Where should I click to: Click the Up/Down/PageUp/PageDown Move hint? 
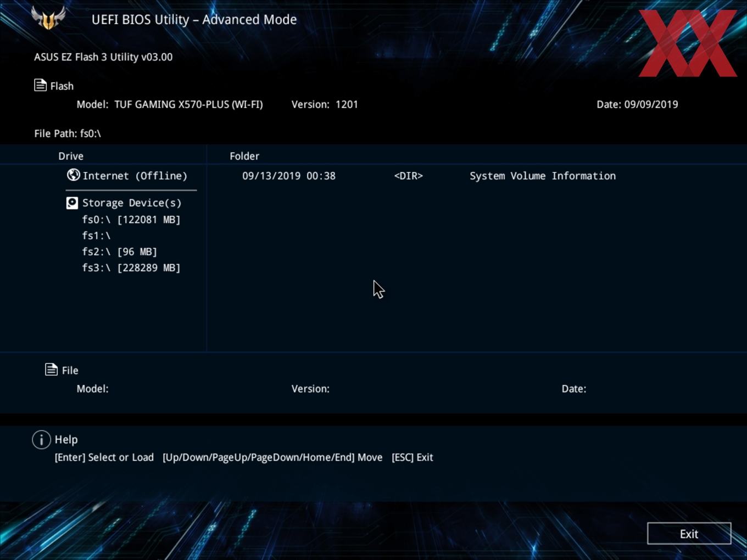click(x=272, y=457)
